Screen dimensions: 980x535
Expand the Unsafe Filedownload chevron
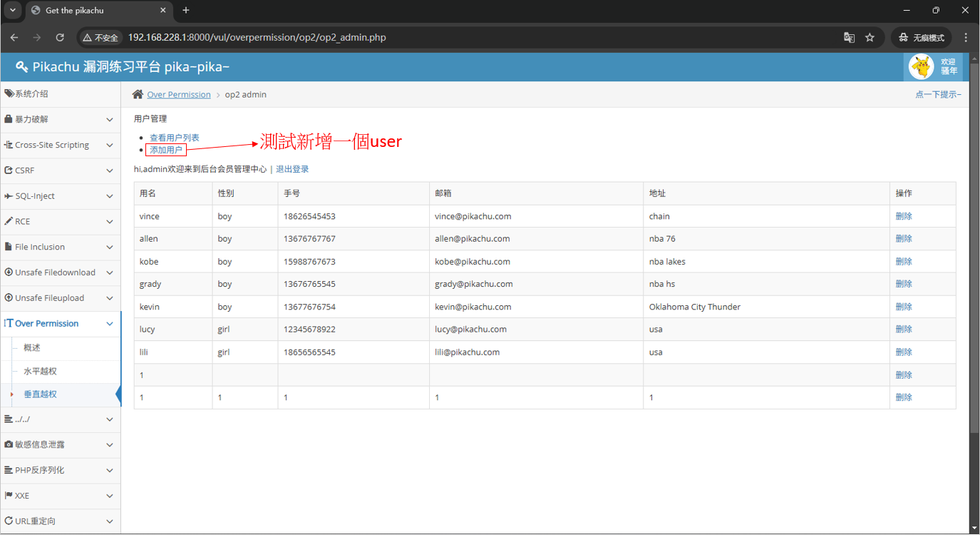[110, 273]
